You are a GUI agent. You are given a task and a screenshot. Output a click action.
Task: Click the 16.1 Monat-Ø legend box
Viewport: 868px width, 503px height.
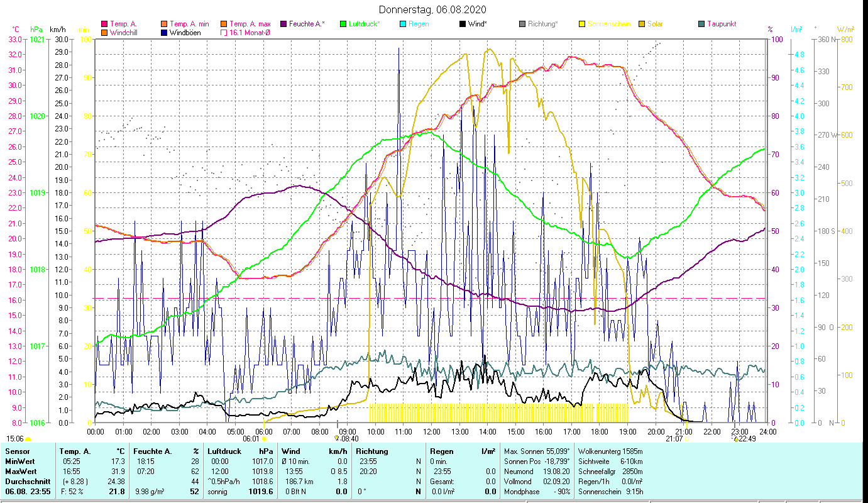223,33
